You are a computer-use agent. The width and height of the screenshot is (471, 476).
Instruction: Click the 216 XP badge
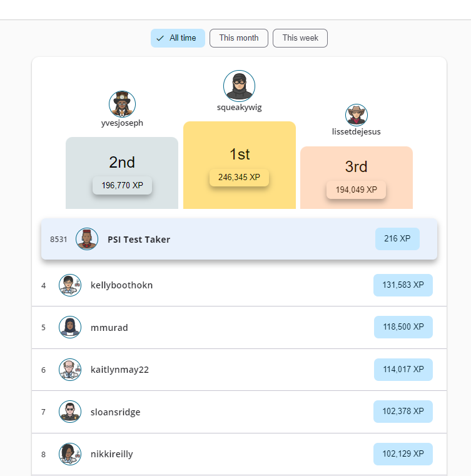point(397,239)
